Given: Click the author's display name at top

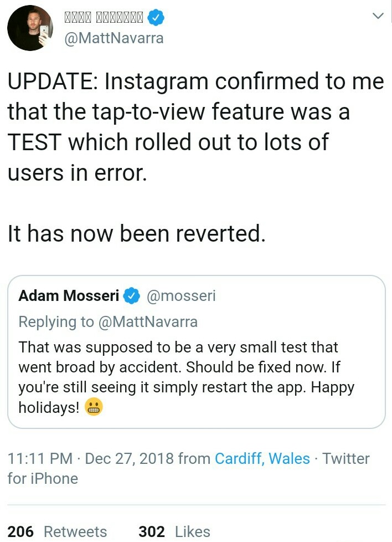Looking at the screenshot, I should pos(104,18).
